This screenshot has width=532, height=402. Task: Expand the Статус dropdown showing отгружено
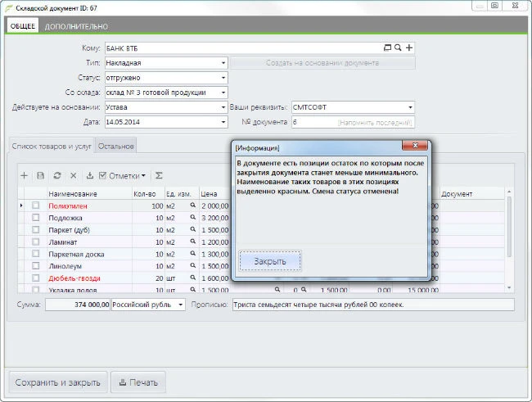[x=223, y=78]
